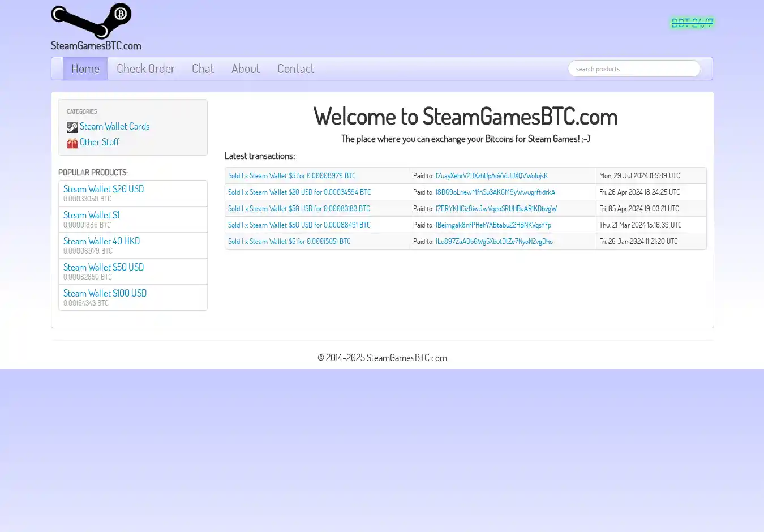Image resolution: width=764 pixels, height=532 pixels.
Task: Click the Other Stuff gift icon
Action: click(x=72, y=143)
